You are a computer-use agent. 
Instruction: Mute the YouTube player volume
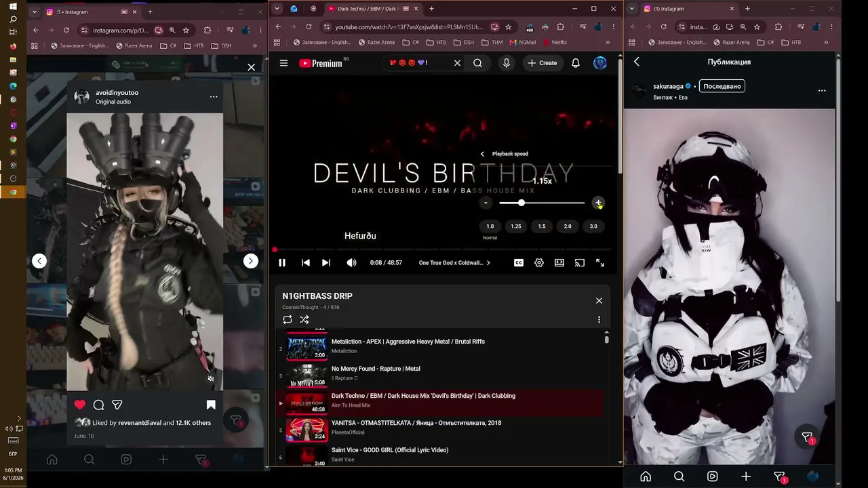click(x=351, y=263)
